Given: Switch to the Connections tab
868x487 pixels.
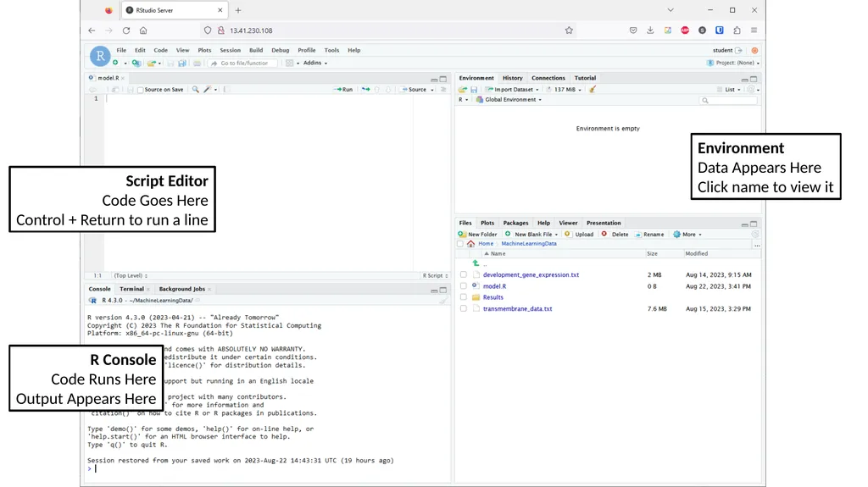Looking at the screenshot, I should [x=548, y=78].
